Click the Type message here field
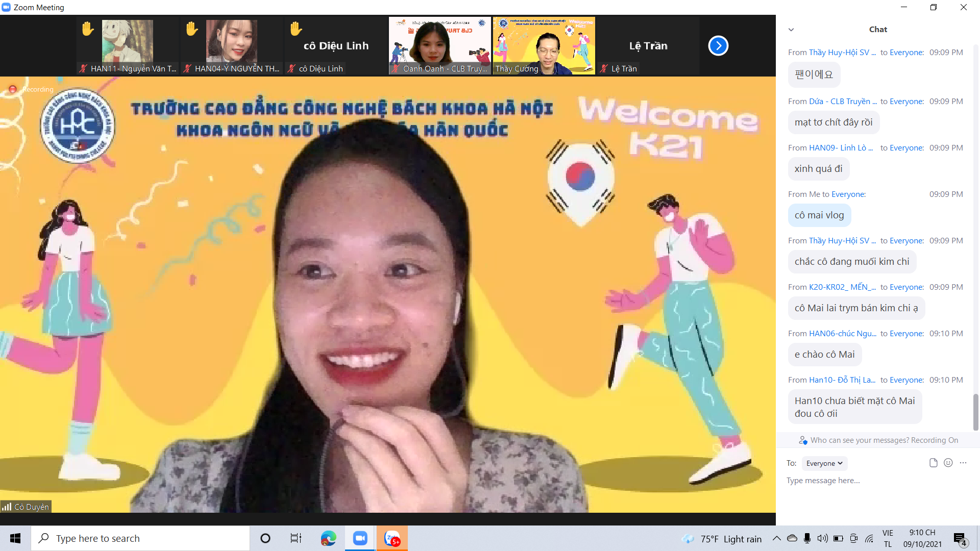 tap(868, 481)
